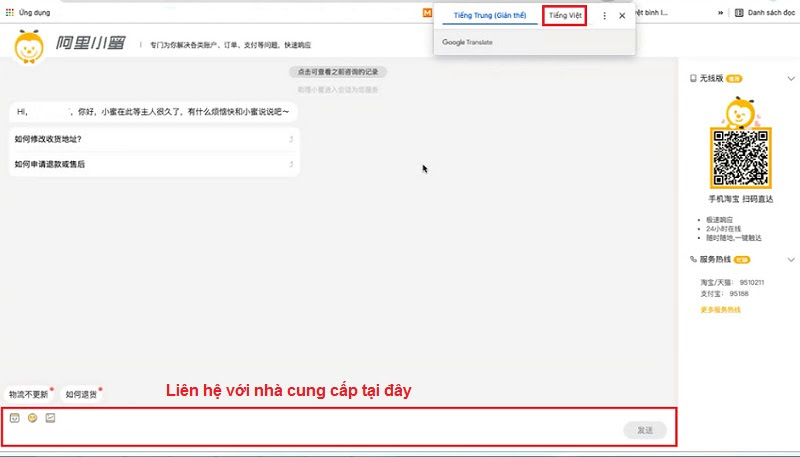Select the Tiếng Việt translation tab
The image size is (800, 457).
click(564, 16)
